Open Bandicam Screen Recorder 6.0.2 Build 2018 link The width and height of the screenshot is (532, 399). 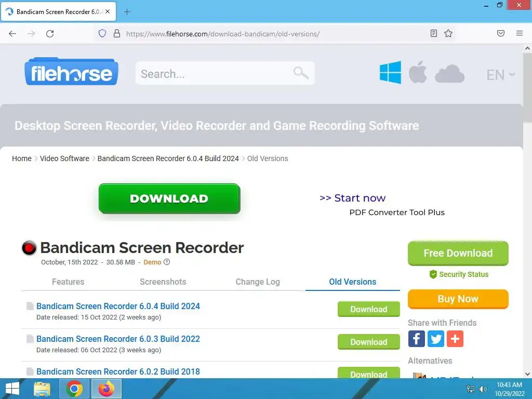pos(118,371)
